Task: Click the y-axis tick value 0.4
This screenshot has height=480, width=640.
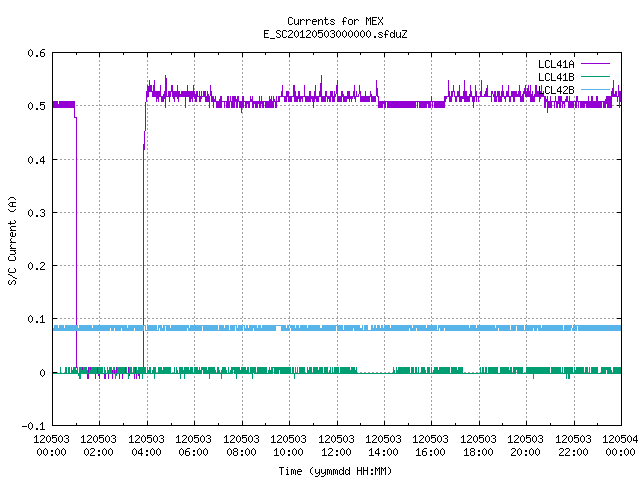Action: pos(36,160)
